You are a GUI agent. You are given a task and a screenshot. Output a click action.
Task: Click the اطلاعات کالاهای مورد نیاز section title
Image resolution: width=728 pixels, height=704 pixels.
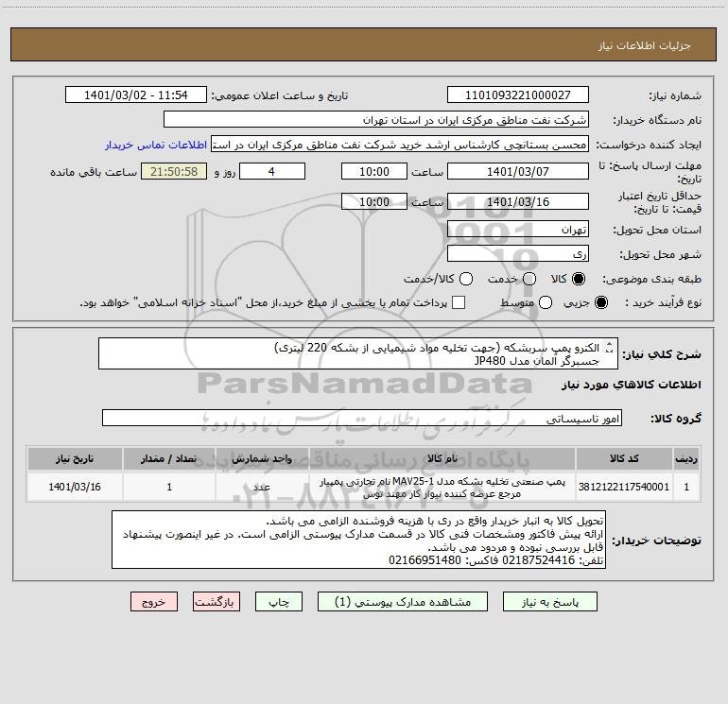[632, 385]
